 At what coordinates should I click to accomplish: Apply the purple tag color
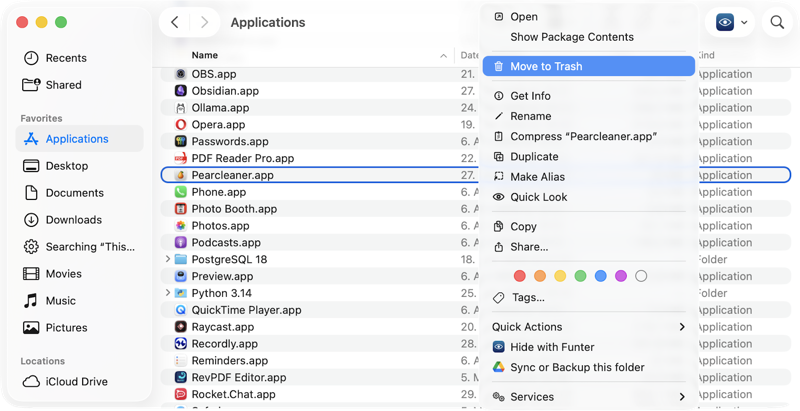621,276
